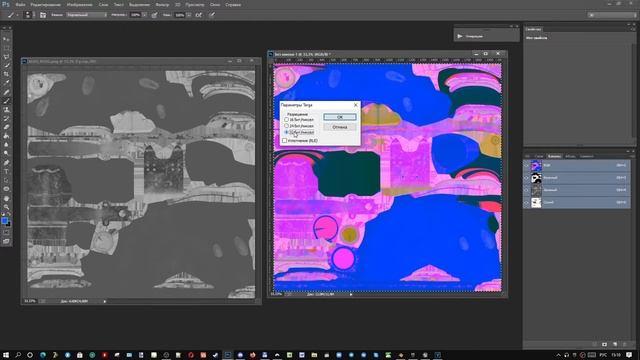Open the notification center in system tray
Screen dimensions: 640x360
[x=629, y=355]
